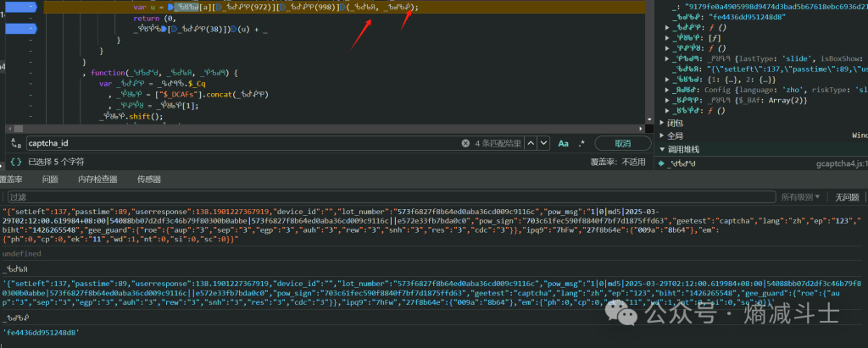Image resolution: width=868 pixels, height=348 pixels.
Task: Open the 传感器 tab
Action: (x=149, y=180)
